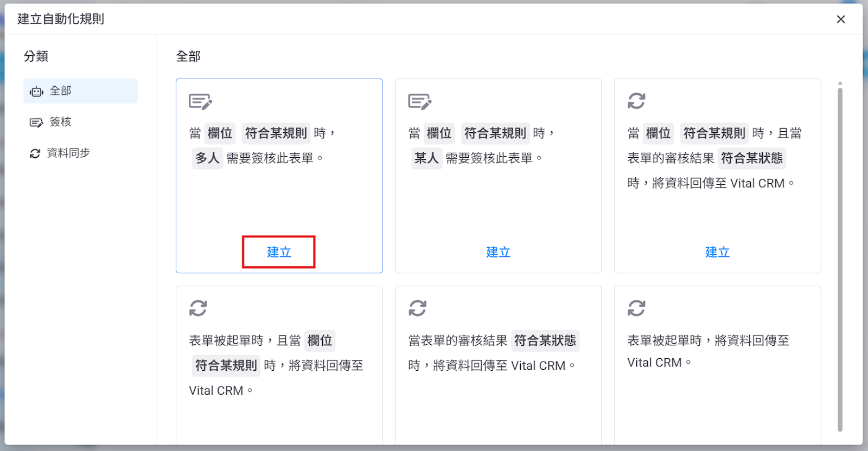The image size is (868, 451).
Task: Click 建立 on the 多人 approval rule
Action: pos(279,252)
